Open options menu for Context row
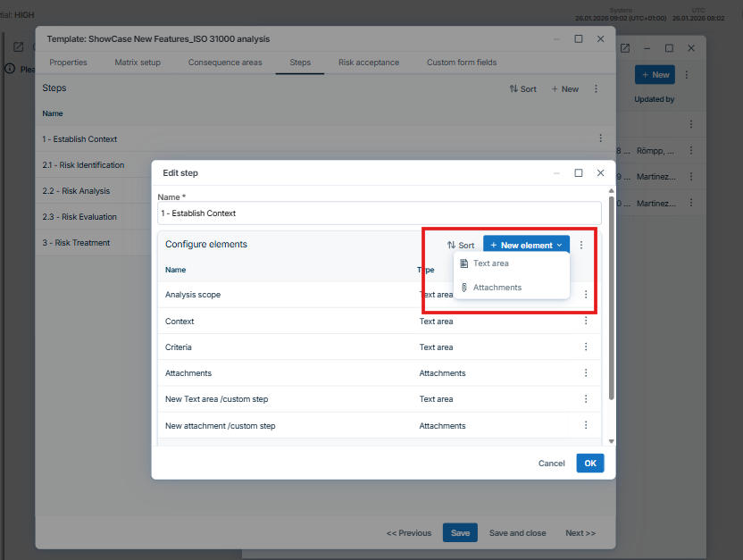Image resolution: width=743 pixels, height=560 pixels. click(x=586, y=321)
